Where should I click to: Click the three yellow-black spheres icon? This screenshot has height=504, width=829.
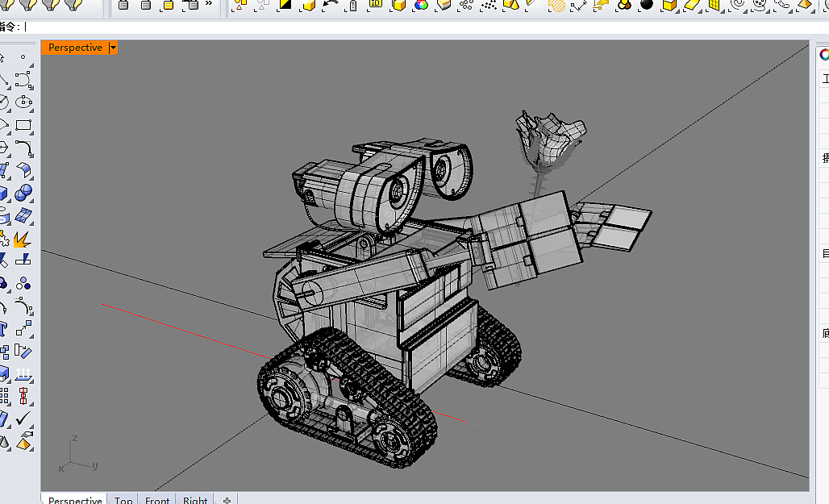624,5
